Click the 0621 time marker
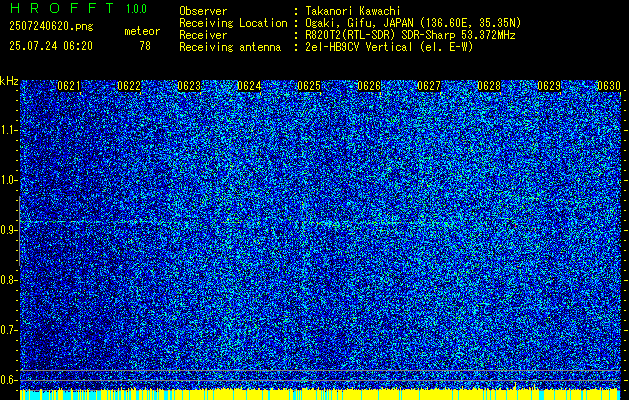Image resolution: width=629 pixels, height=400 pixels. [x=69, y=86]
